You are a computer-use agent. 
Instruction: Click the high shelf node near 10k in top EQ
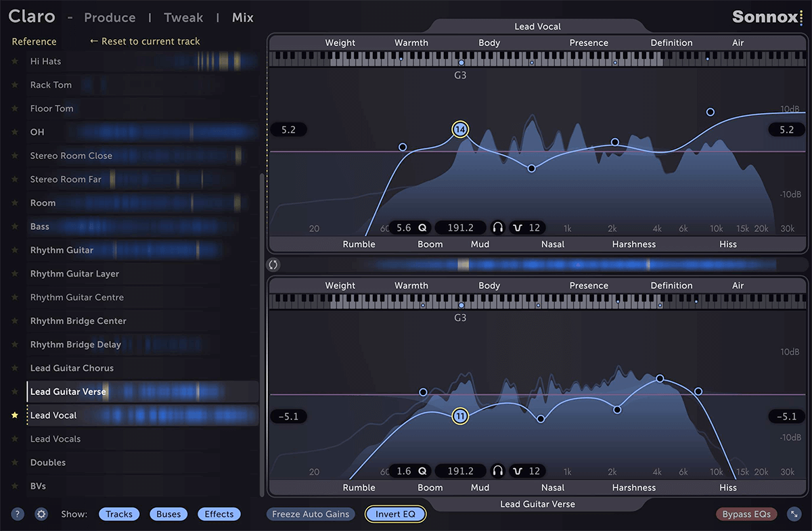tap(710, 112)
